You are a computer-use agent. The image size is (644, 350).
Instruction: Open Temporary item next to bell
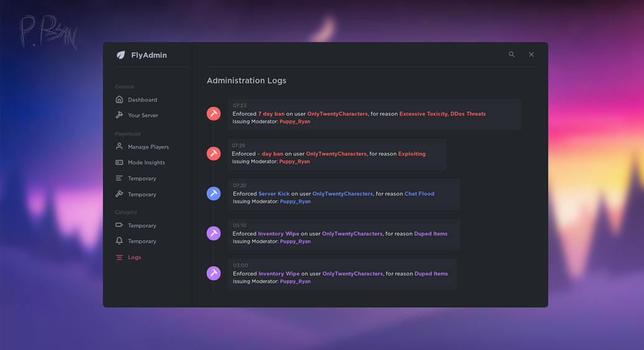click(x=142, y=241)
